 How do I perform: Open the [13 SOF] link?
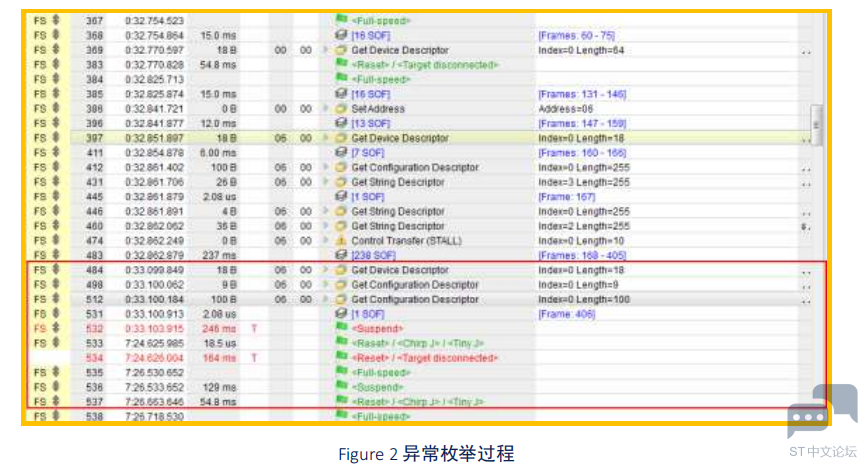click(x=371, y=123)
